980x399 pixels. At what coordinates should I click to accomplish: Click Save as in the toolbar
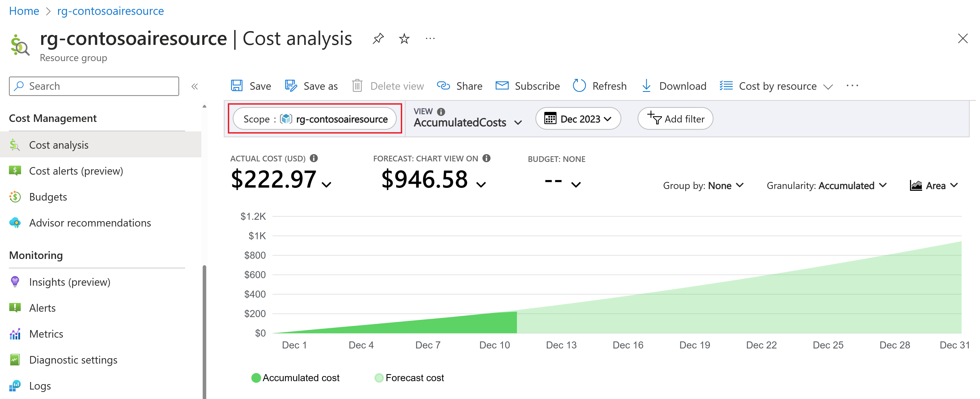click(311, 86)
